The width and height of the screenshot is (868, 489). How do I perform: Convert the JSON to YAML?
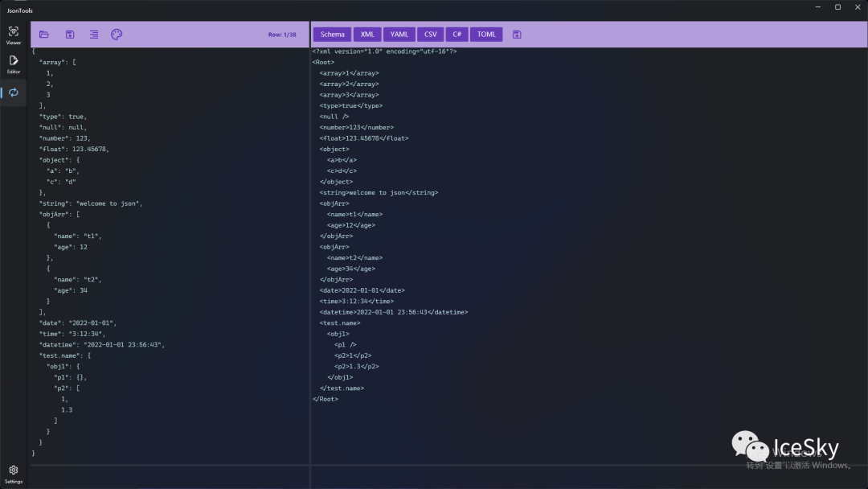pos(399,35)
